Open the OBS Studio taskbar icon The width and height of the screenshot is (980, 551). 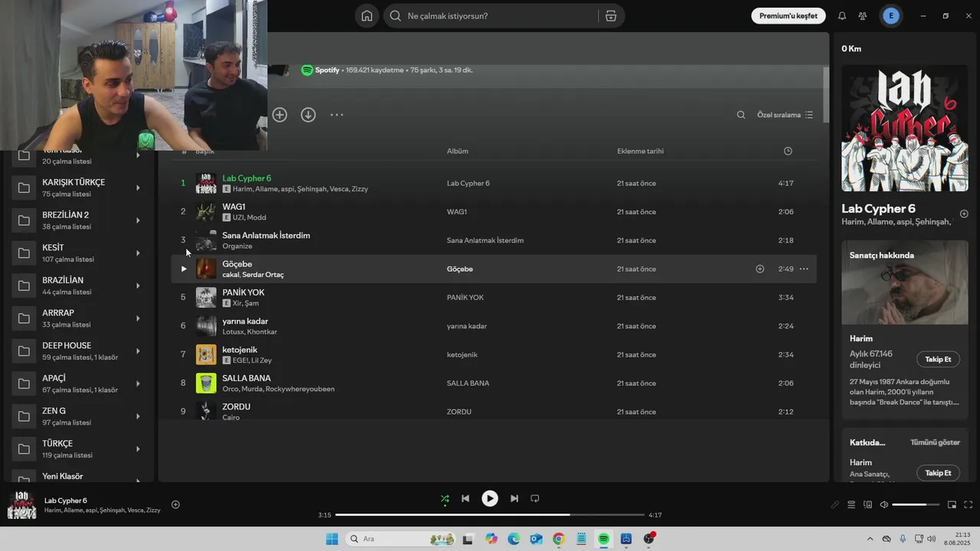click(x=648, y=539)
